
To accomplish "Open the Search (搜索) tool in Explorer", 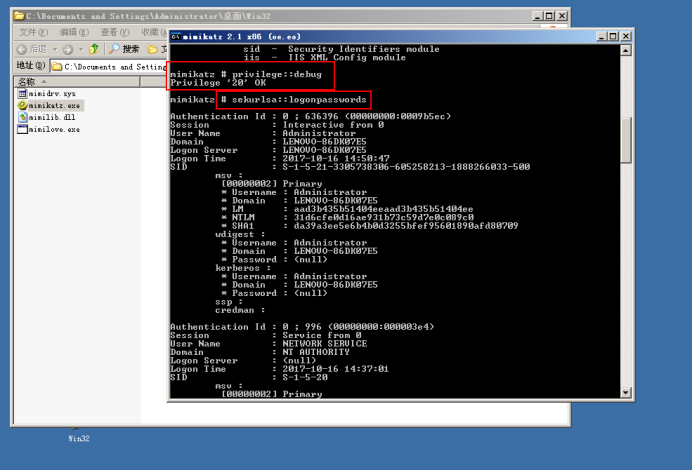I will click(124, 49).
